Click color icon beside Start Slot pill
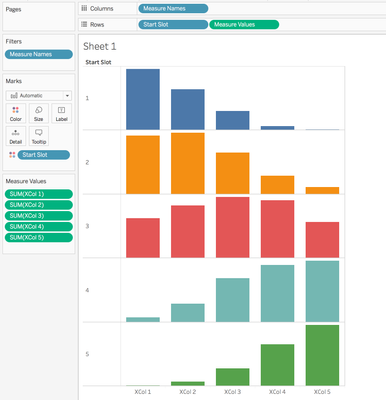This screenshot has height=400, width=386. [x=12, y=155]
